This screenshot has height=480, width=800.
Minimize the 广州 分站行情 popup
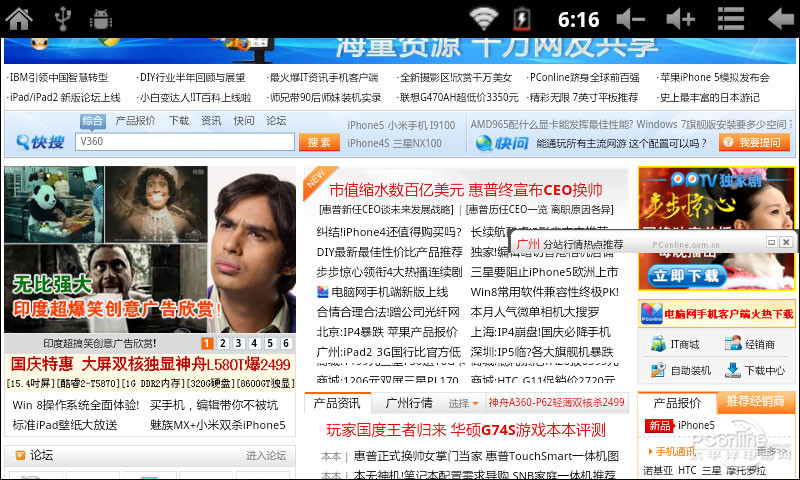click(771, 242)
